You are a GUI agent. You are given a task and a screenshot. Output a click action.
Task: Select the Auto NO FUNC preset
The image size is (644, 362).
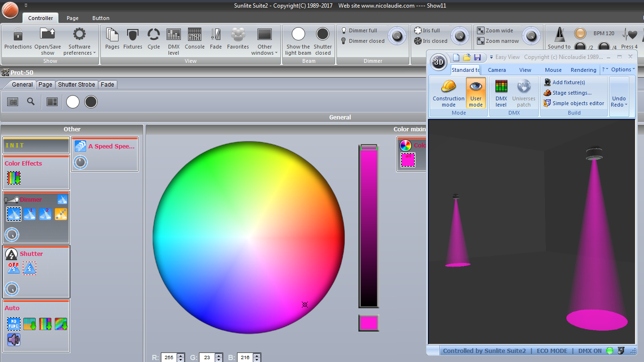(x=13, y=324)
